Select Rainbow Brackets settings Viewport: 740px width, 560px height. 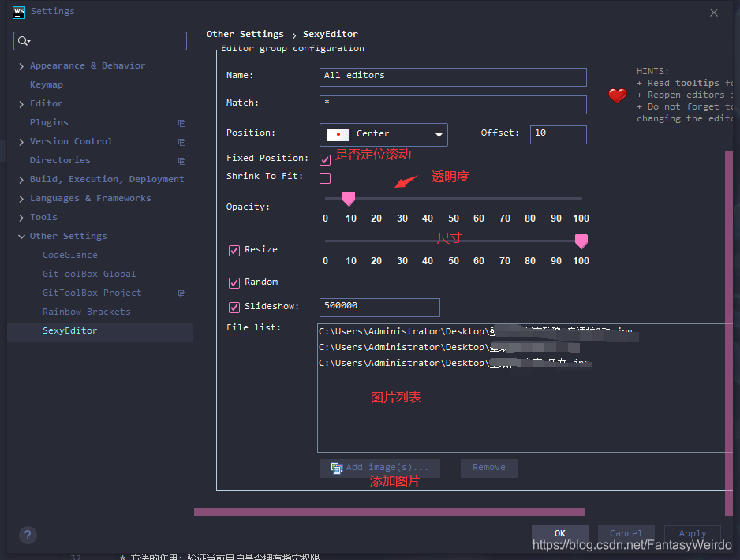pyautogui.click(x=86, y=312)
